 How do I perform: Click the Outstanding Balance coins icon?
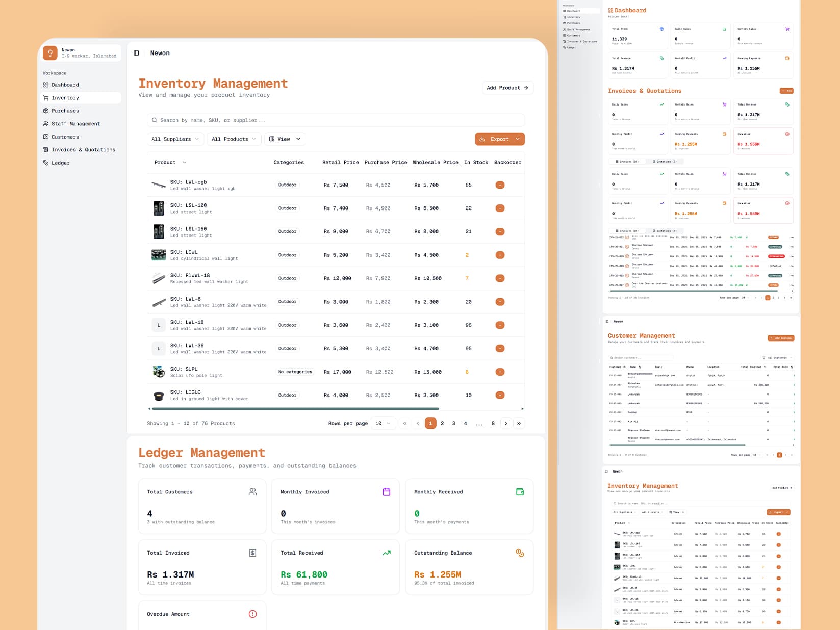pyautogui.click(x=520, y=553)
